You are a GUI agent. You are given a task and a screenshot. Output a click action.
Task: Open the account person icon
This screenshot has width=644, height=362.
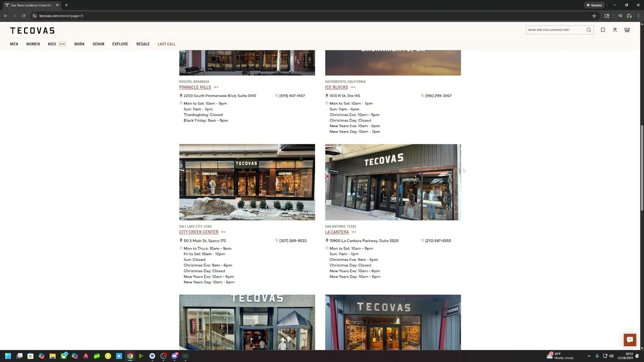point(615,30)
